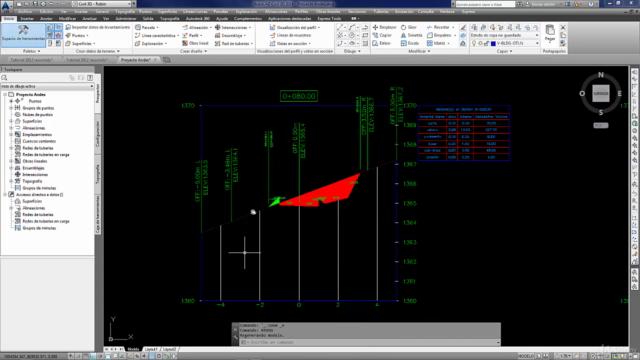The height and width of the screenshot is (360, 640).
Task: Expand the Paletas panel
Action: coord(32,51)
